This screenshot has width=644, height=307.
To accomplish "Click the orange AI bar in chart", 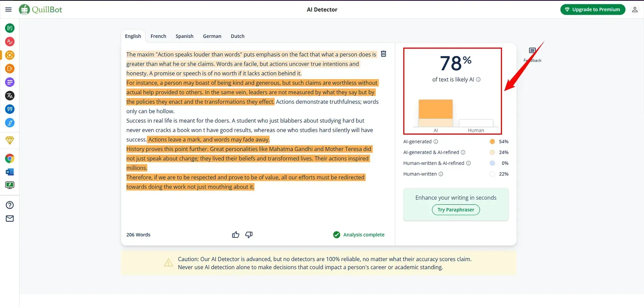I will point(435,109).
